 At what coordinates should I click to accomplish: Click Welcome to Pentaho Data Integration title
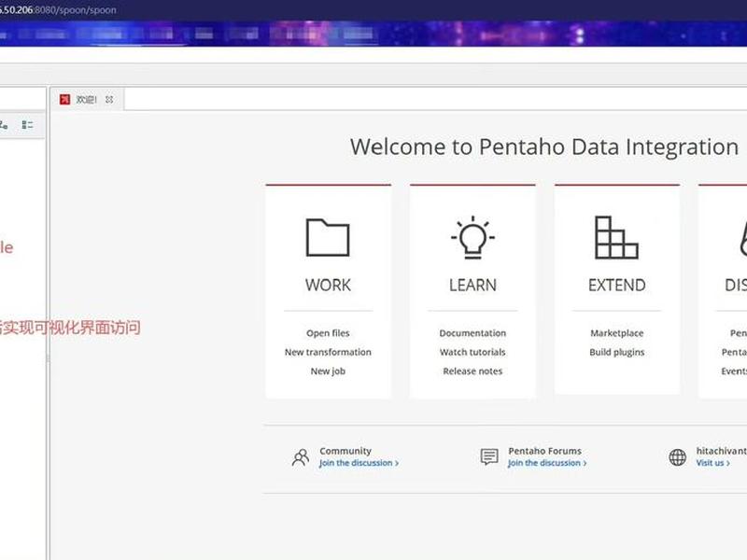(544, 147)
